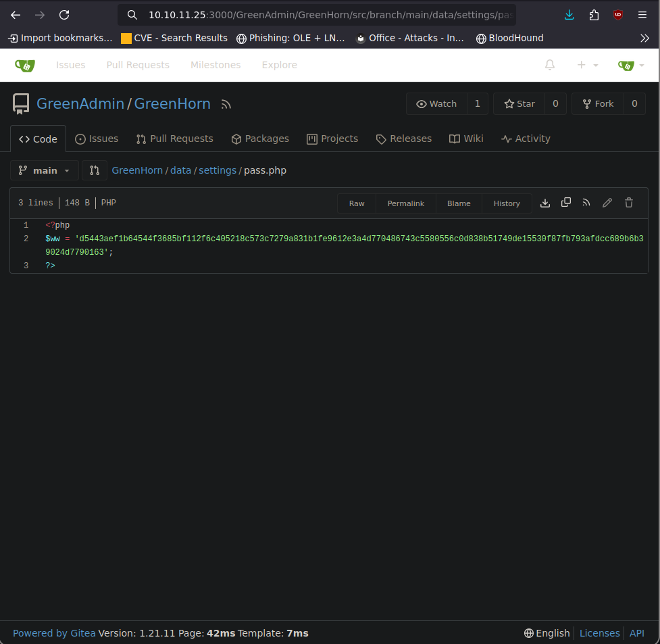This screenshot has width=660, height=644.
Task: Open Blame view for pass.php
Action: (459, 203)
